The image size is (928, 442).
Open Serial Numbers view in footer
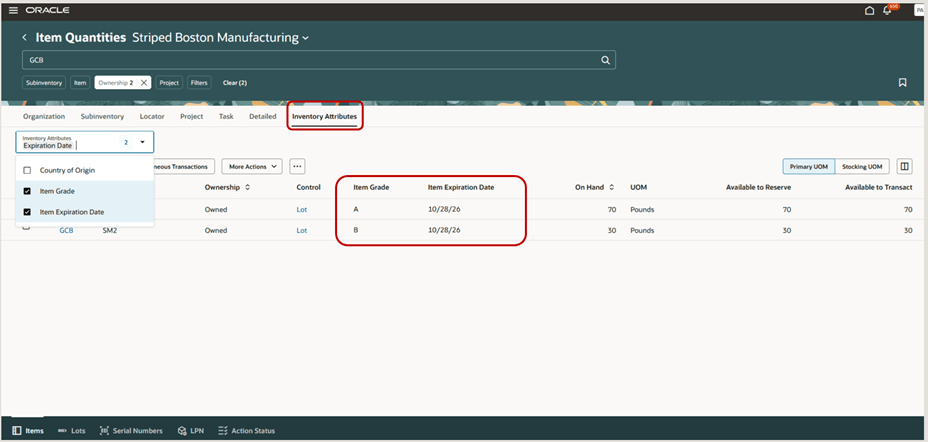click(x=131, y=431)
